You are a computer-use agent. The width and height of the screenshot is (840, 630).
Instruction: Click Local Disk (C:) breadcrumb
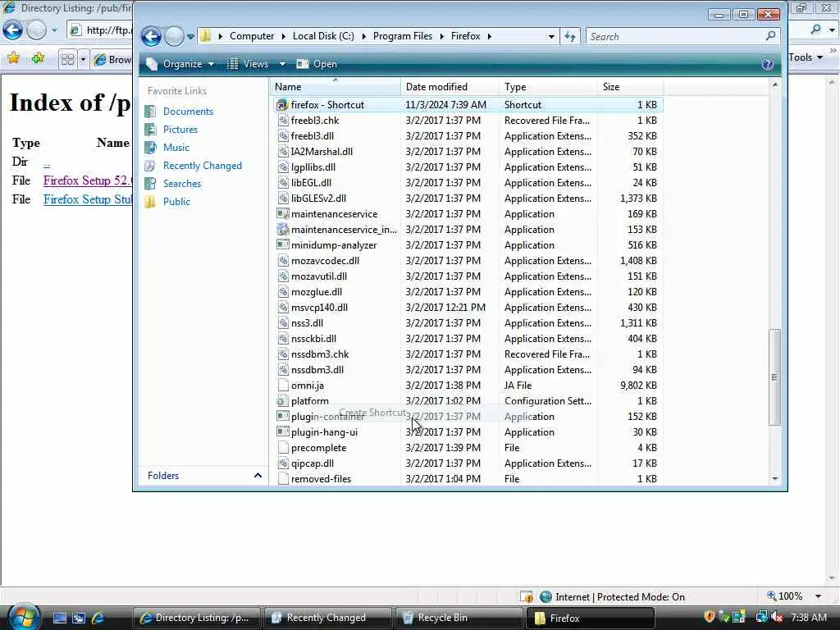tap(323, 36)
